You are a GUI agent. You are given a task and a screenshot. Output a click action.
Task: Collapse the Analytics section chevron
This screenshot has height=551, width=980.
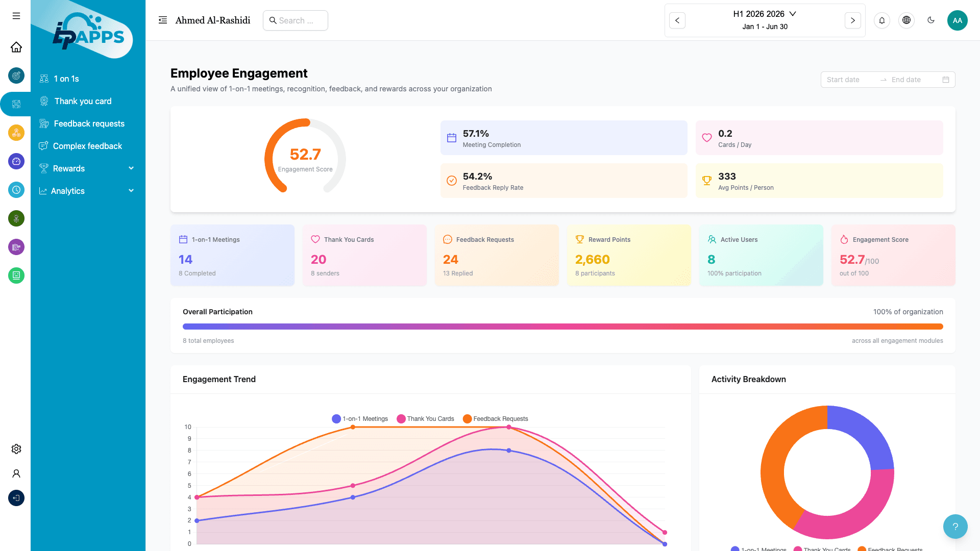[x=131, y=191]
